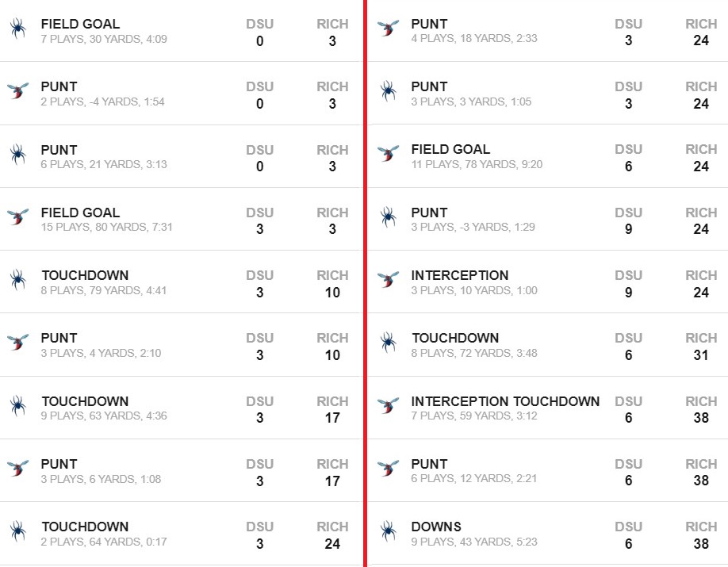Click the hornet logo beside the 4:36 touchdown's preceding 2:10 punt
Screen dimensions: 728x567
(17, 343)
